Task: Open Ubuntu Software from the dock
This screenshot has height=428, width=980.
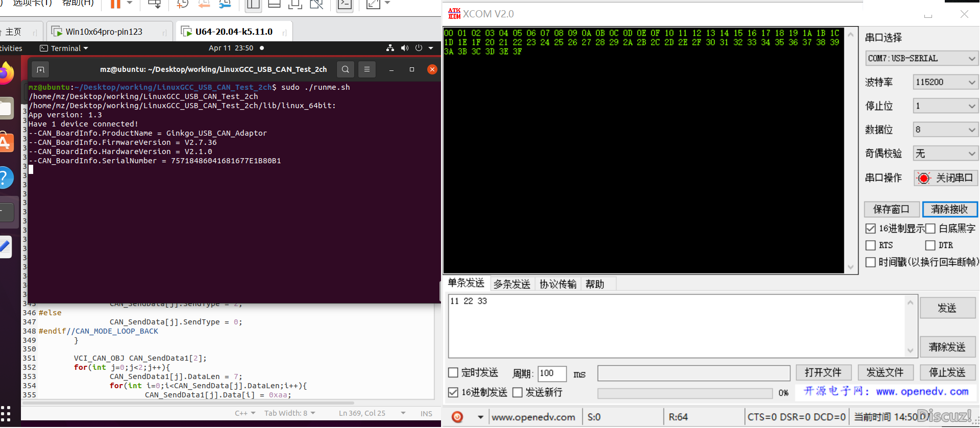Action: tap(6, 142)
